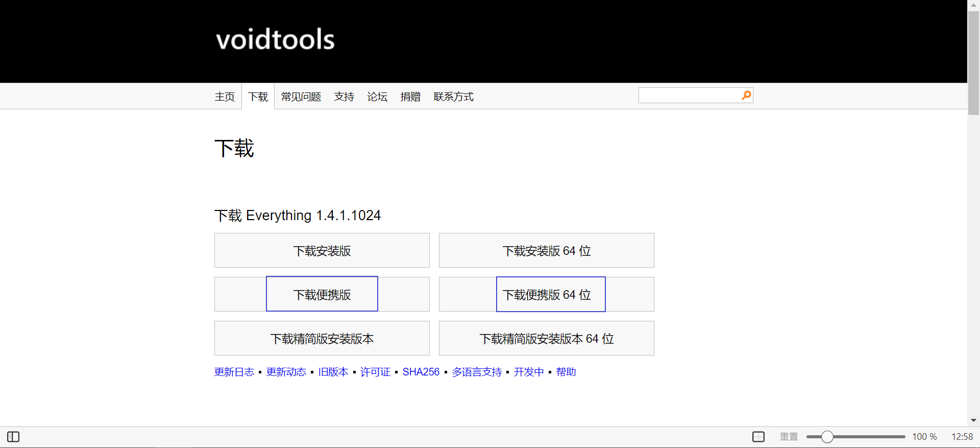Open the 多语言支持 link
Viewport: 980px width, 448px height.
point(477,372)
